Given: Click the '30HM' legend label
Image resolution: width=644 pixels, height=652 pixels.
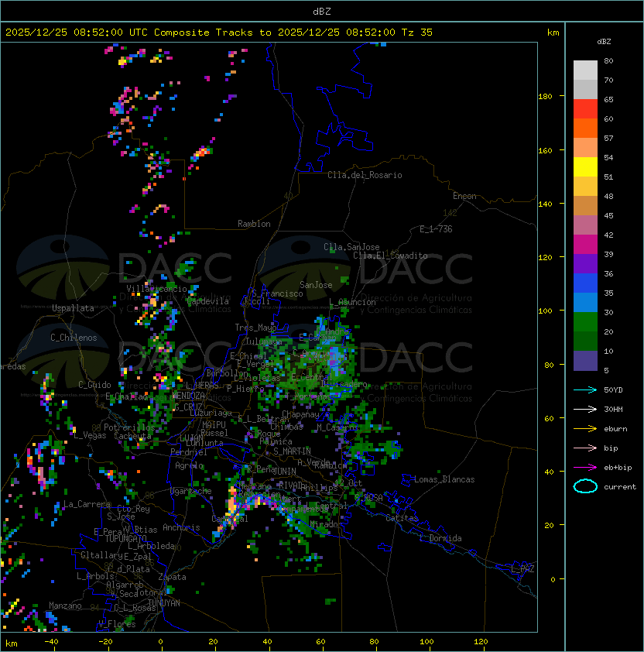Looking at the screenshot, I should click(613, 409).
